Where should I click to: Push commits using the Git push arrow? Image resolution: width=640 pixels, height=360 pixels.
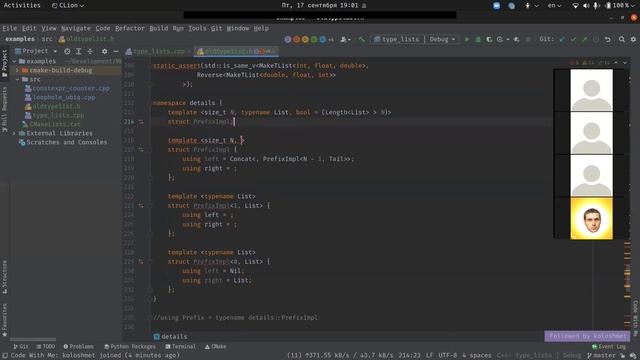[584, 40]
